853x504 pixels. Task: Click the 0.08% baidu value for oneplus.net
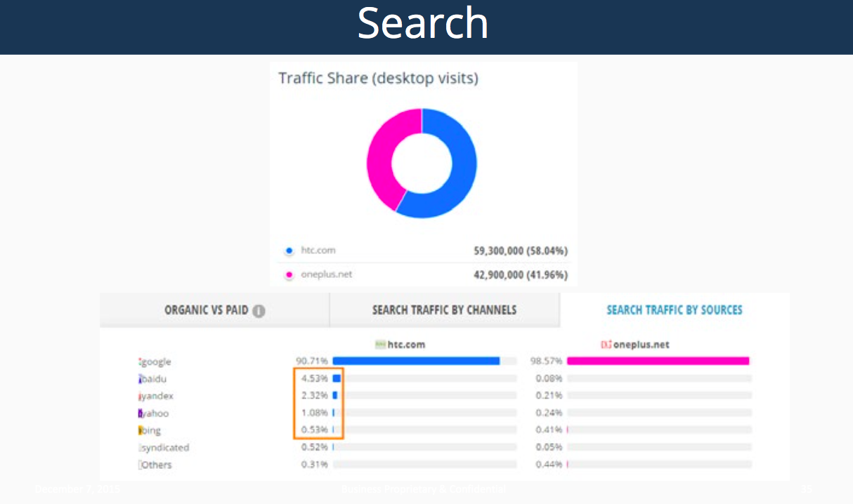coord(549,378)
